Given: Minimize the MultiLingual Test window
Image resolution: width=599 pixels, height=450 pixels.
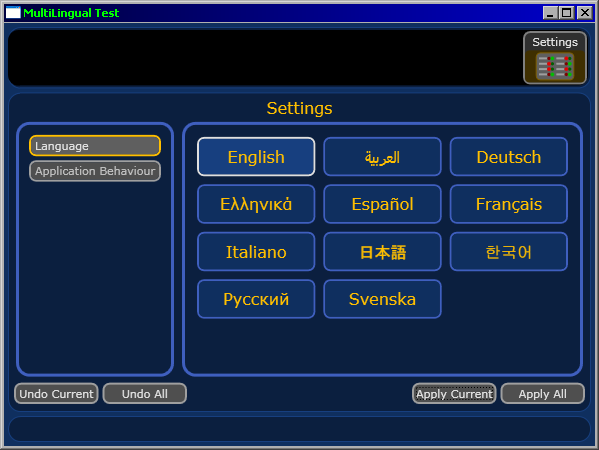Looking at the screenshot, I should [x=550, y=13].
